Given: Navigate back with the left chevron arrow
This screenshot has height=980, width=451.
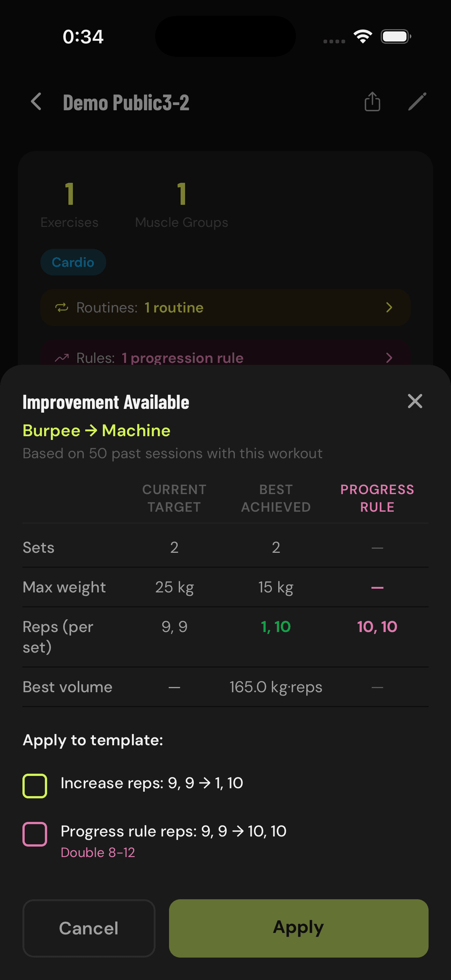Looking at the screenshot, I should 36,102.
